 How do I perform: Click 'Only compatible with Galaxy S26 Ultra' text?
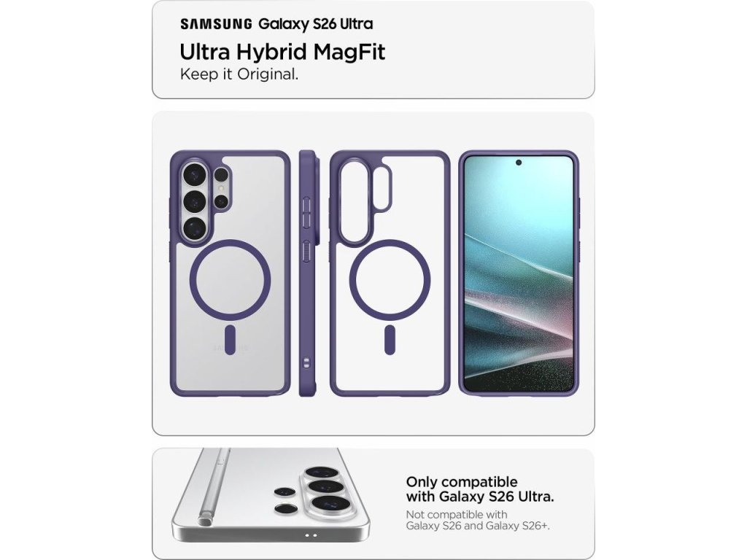[480, 489]
